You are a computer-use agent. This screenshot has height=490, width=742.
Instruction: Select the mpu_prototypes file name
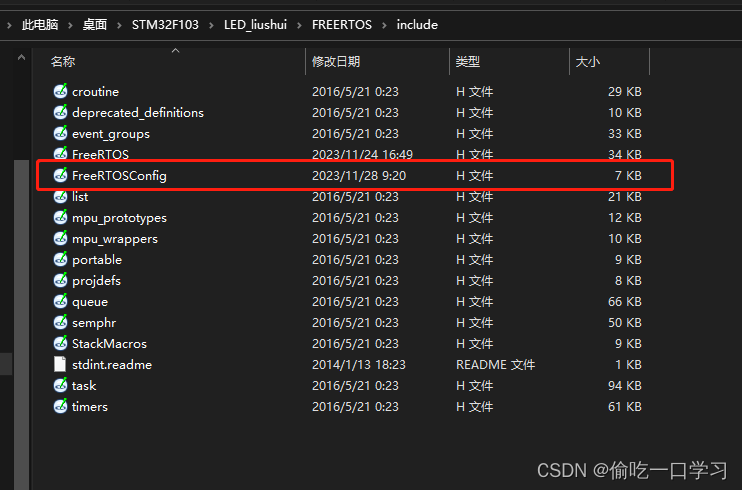point(119,218)
